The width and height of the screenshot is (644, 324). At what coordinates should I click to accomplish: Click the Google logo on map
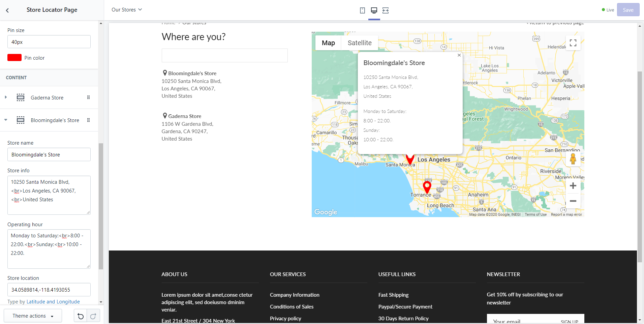326,212
